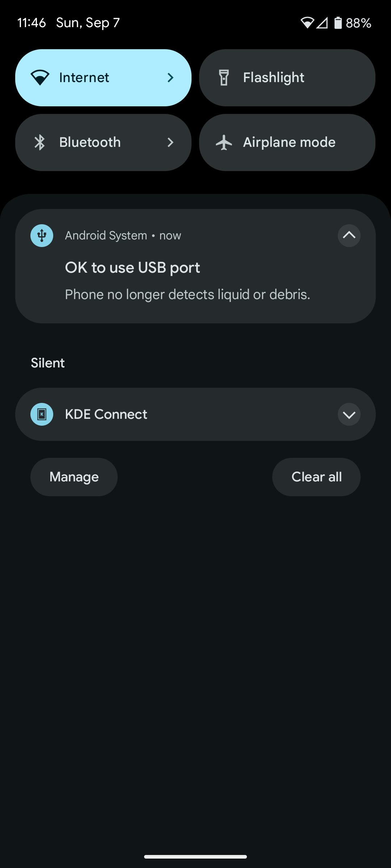
Task: Toggle the Bluetooth tile on
Action: 91,142
